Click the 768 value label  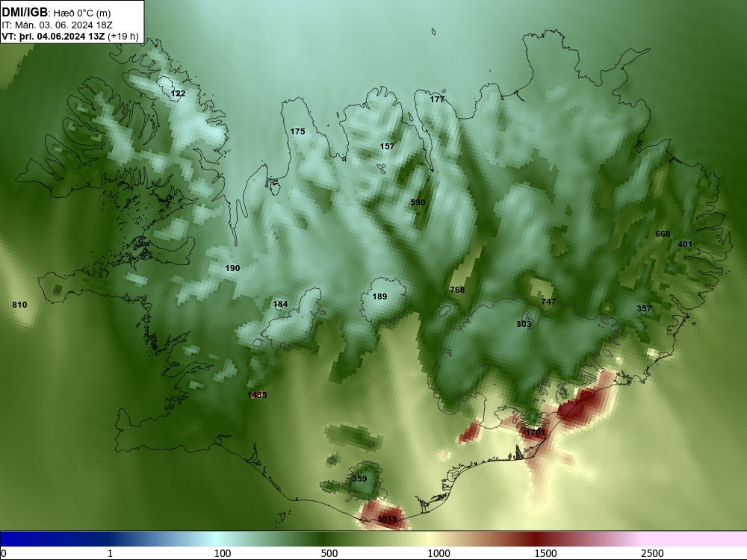pos(457,290)
